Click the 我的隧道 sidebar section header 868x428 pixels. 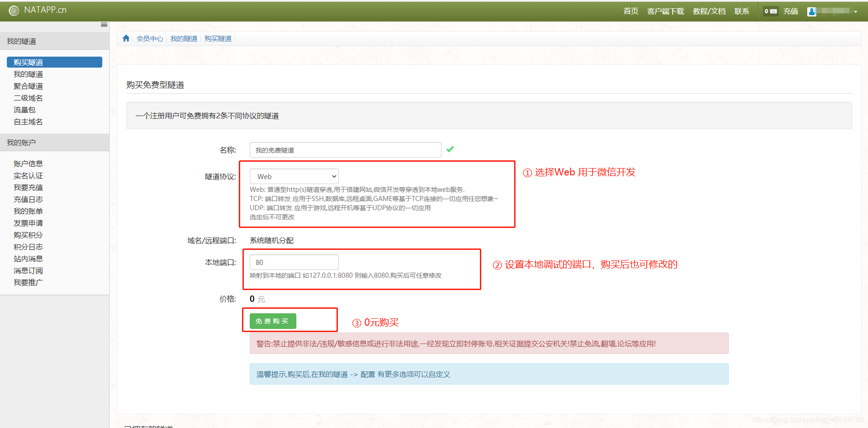coord(55,41)
